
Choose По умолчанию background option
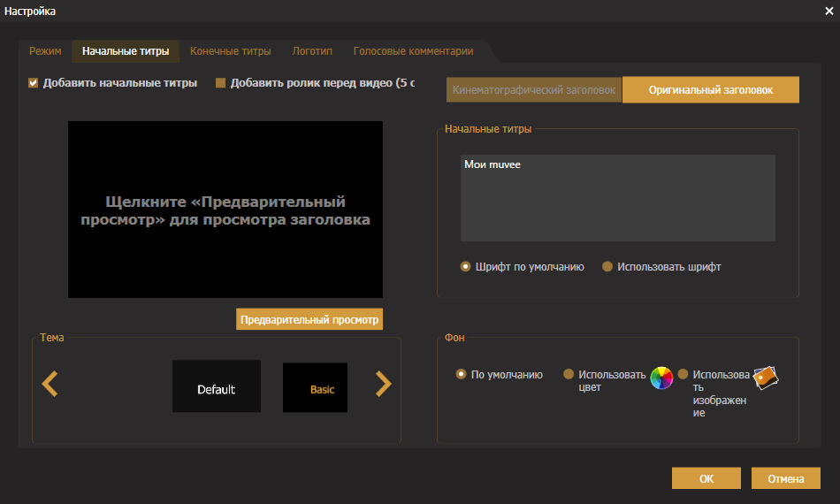461,374
